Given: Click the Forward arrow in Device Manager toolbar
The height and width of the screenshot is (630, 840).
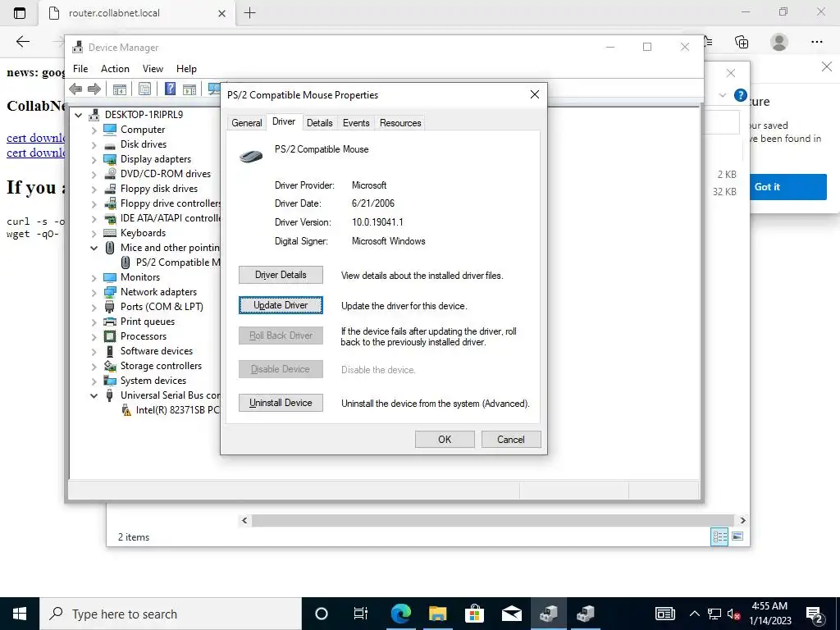Looking at the screenshot, I should point(94,89).
